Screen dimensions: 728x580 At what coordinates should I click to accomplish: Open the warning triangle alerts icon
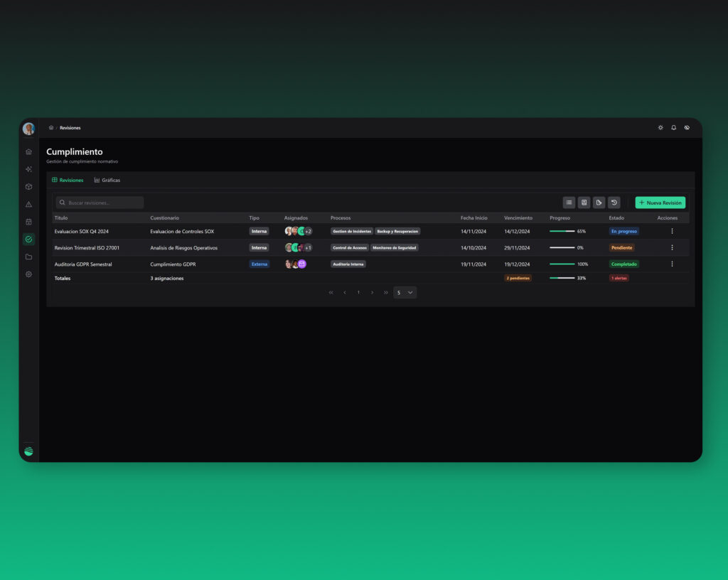(28, 204)
